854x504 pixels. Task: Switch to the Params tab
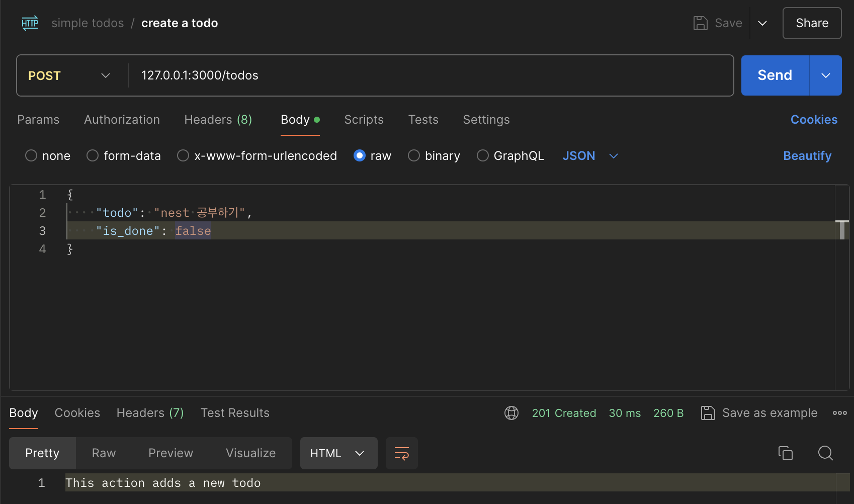[x=38, y=120]
